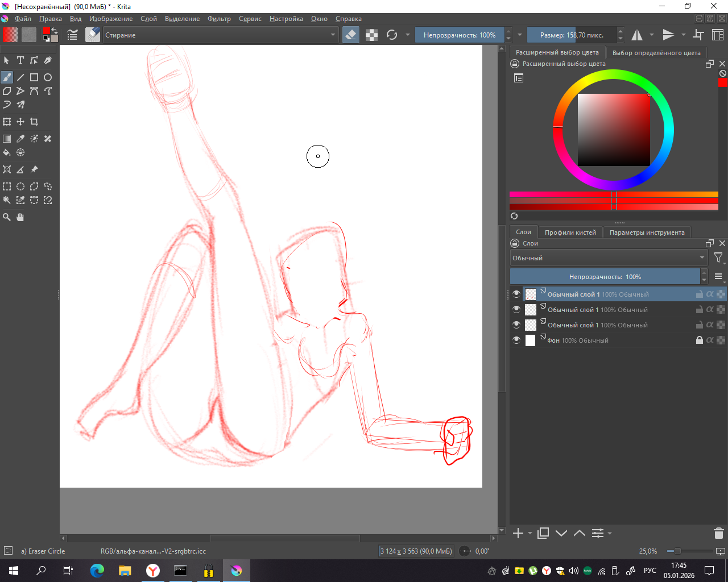Switch to the Профили кистей tab
This screenshot has width=728, height=582.
pyautogui.click(x=570, y=232)
